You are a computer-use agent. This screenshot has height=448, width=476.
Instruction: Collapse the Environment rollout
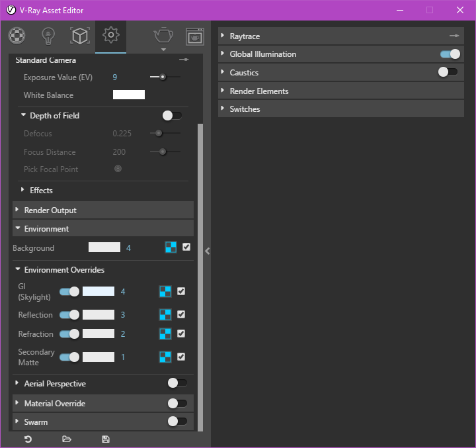click(x=18, y=228)
